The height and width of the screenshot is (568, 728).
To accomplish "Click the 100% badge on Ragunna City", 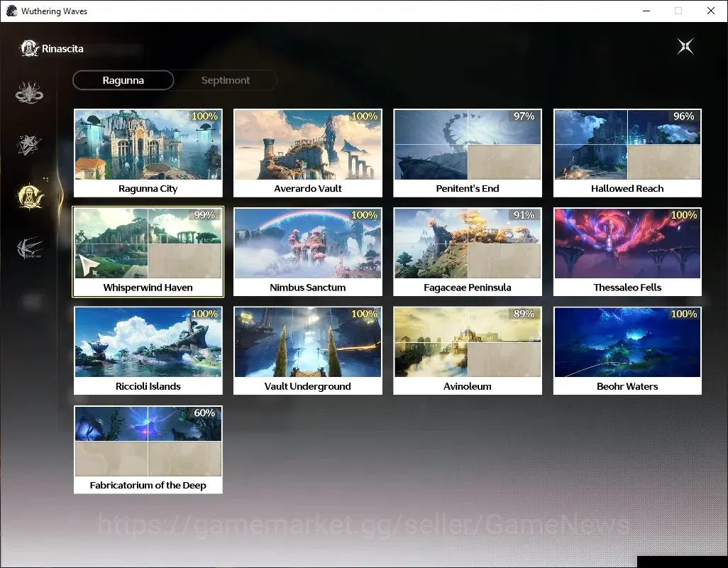I will click(x=204, y=116).
